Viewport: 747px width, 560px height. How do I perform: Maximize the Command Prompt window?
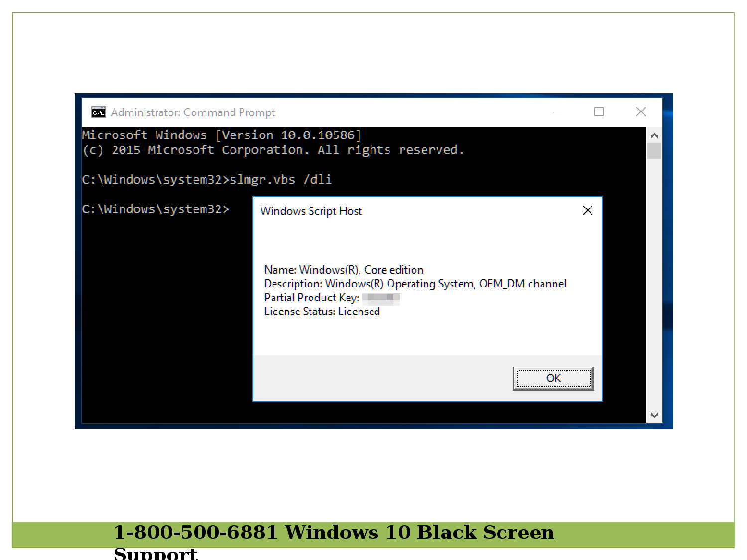[599, 112]
